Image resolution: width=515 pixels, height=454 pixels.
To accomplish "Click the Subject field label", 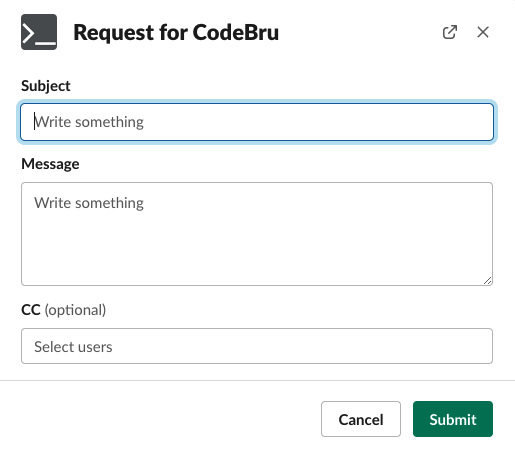I will [x=46, y=86].
